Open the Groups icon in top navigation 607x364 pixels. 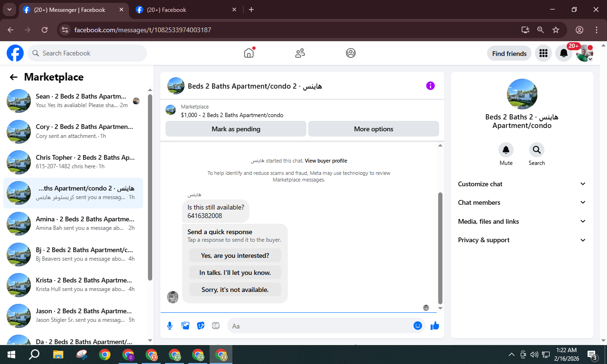[351, 53]
